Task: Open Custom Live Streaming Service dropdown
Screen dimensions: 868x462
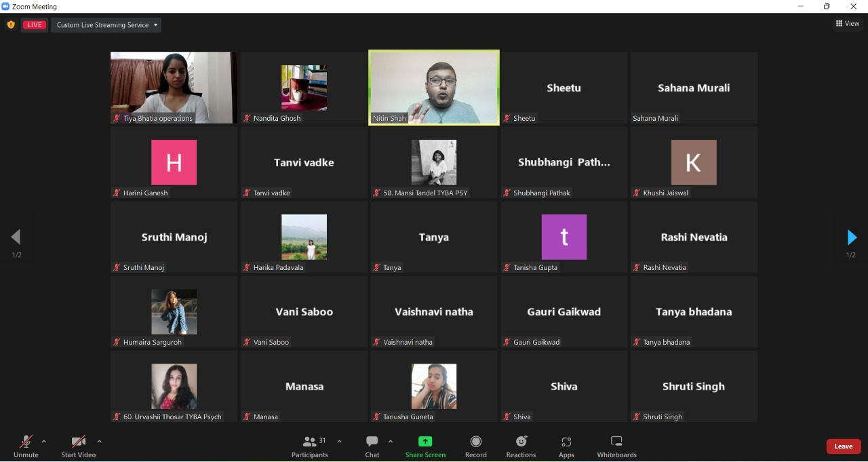Action: coord(106,25)
